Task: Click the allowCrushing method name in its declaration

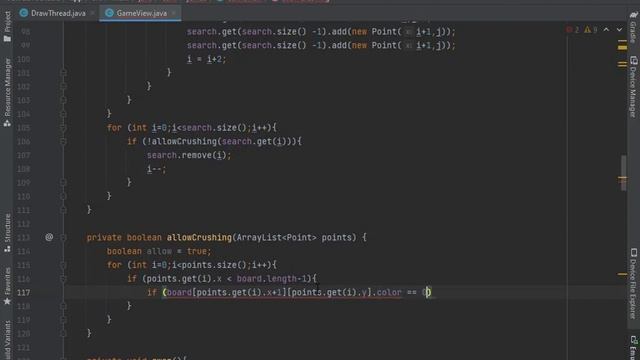Action: click(x=199, y=238)
